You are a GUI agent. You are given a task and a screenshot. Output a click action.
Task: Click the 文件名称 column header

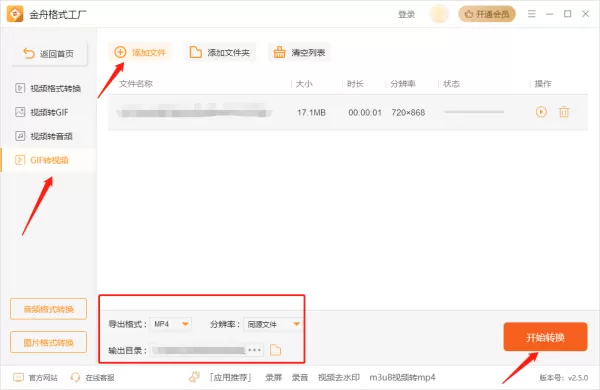136,84
